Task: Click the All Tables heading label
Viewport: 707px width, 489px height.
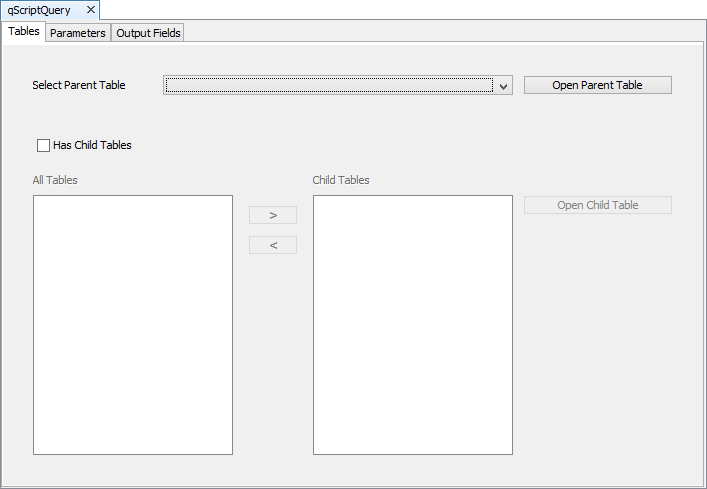Action: click(x=55, y=180)
